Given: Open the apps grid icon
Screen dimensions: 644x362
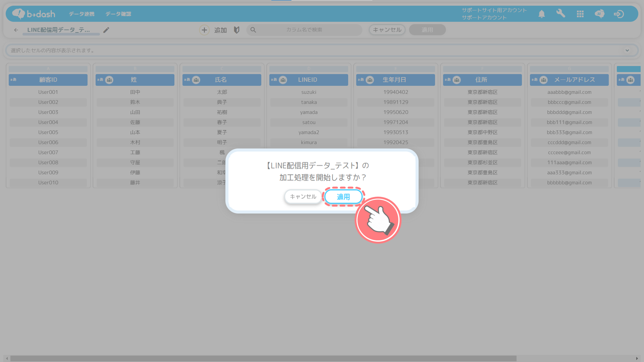Looking at the screenshot, I should pos(580,14).
